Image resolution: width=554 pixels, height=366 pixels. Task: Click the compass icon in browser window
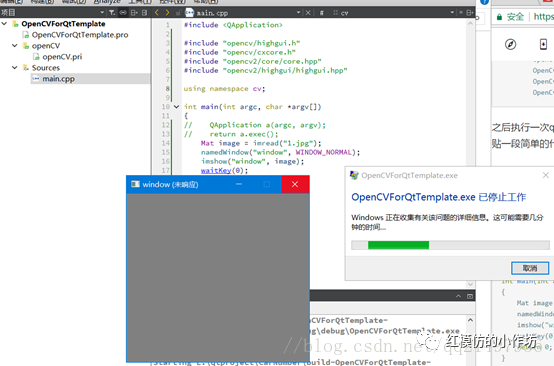pos(510,44)
